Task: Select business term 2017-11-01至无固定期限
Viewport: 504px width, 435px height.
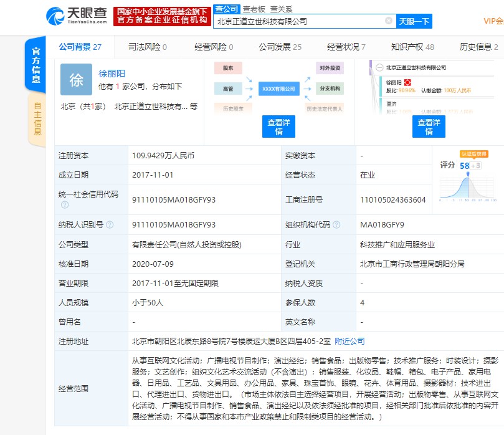Action: pos(175,283)
